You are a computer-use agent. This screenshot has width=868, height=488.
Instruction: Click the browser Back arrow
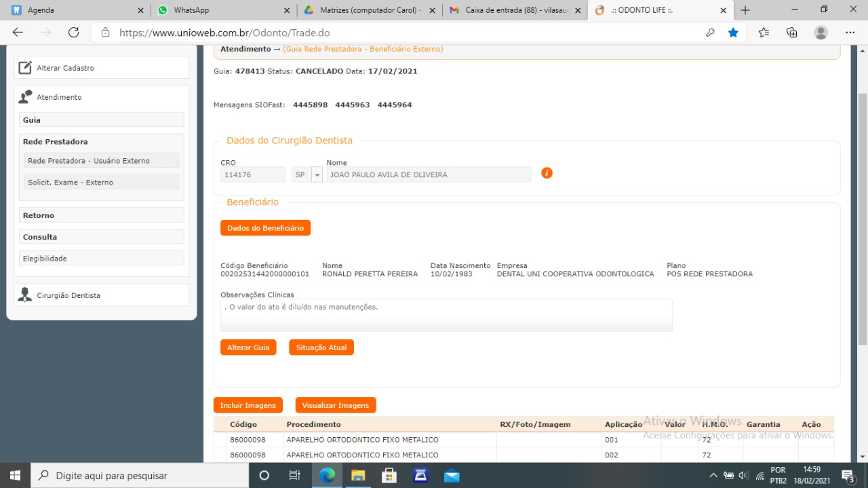coord(18,33)
